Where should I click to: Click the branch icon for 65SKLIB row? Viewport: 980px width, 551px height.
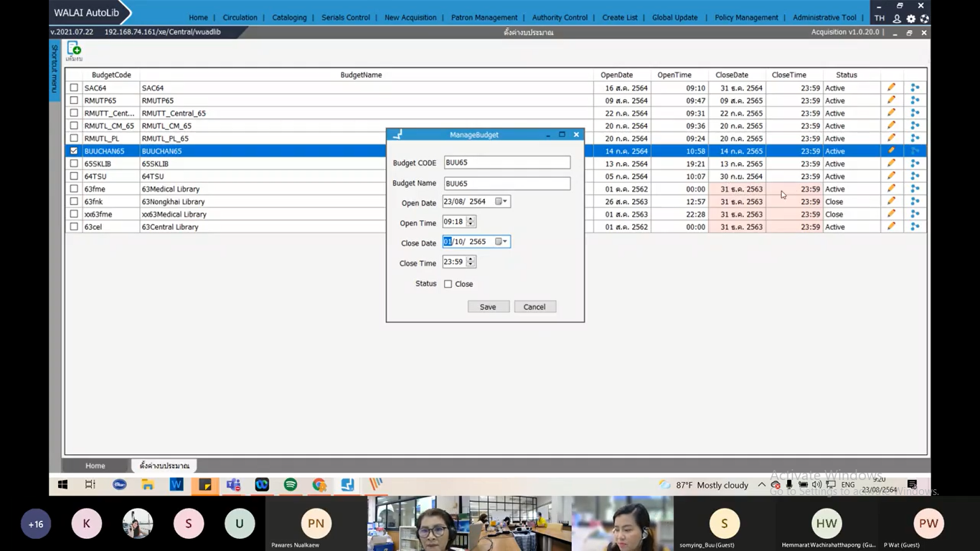[915, 164]
